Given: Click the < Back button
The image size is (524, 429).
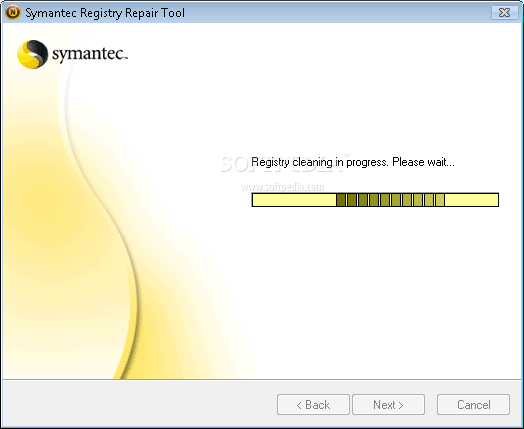Looking at the screenshot, I should pos(313,405).
